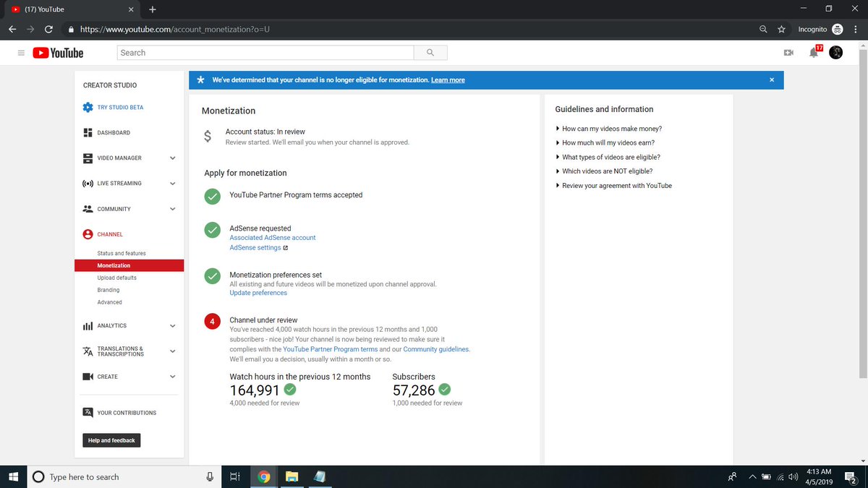Click the Dashboard icon in sidebar
Screen dimensions: 868x488
pos(88,132)
